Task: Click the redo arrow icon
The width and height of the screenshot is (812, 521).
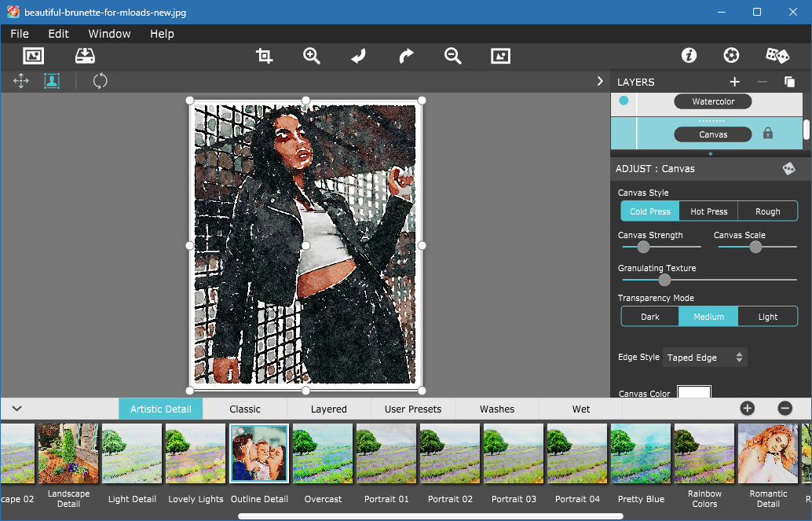Action: (406, 56)
